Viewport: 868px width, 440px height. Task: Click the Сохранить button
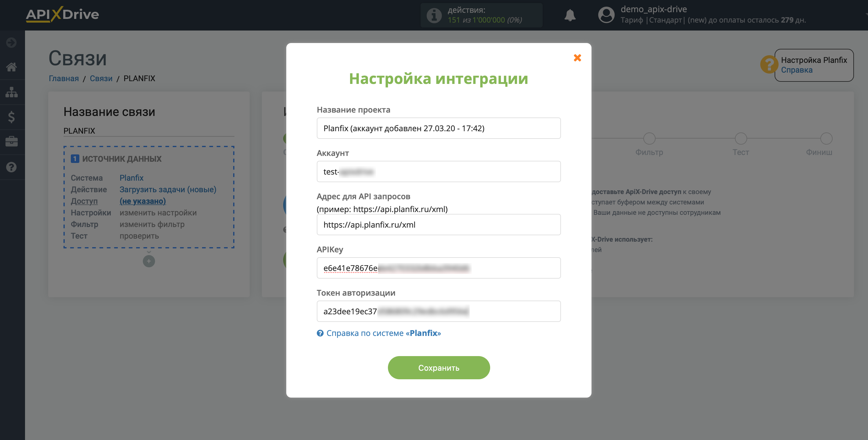[x=438, y=368]
